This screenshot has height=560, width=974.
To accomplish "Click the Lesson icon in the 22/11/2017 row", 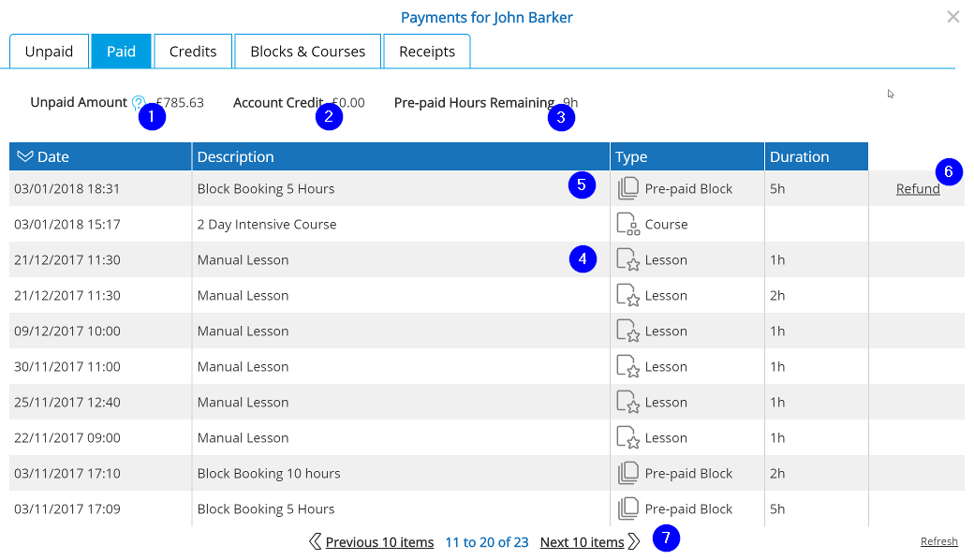I will [627, 437].
